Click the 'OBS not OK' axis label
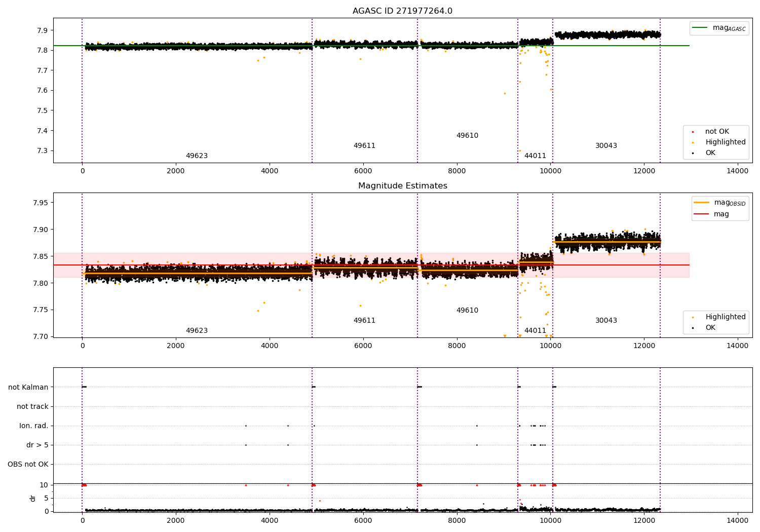The width and height of the screenshot is (760, 532). [x=28, y=464]
